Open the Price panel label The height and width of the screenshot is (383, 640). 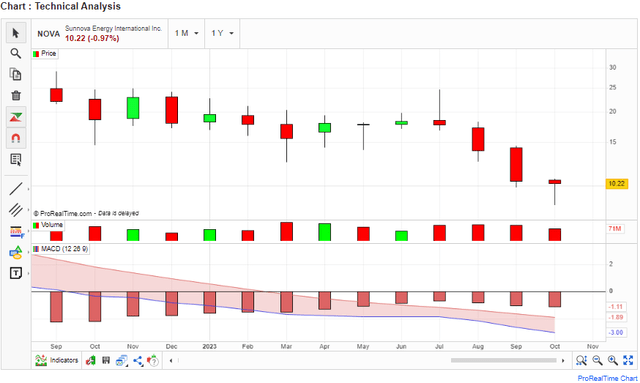45,53
